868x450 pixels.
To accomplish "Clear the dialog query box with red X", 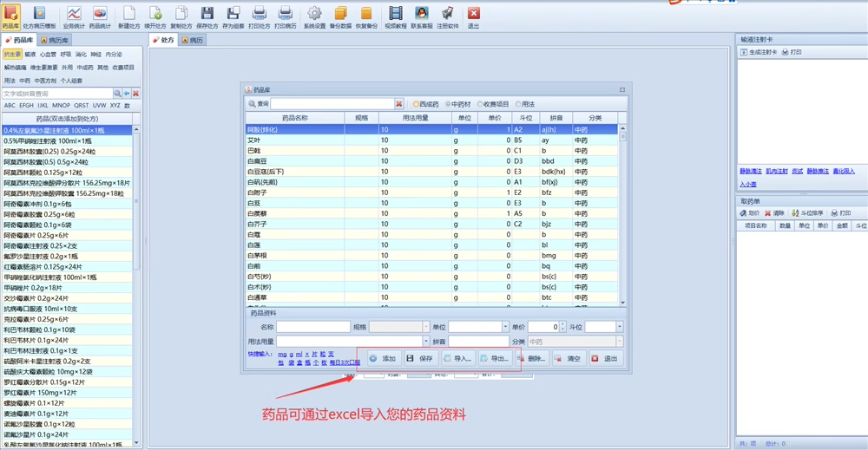I will click(398, 104).
